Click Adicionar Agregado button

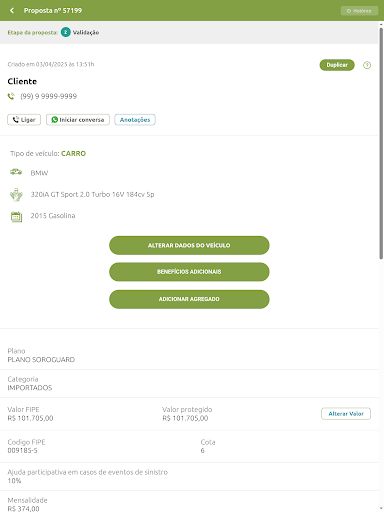tap(189, 299)
